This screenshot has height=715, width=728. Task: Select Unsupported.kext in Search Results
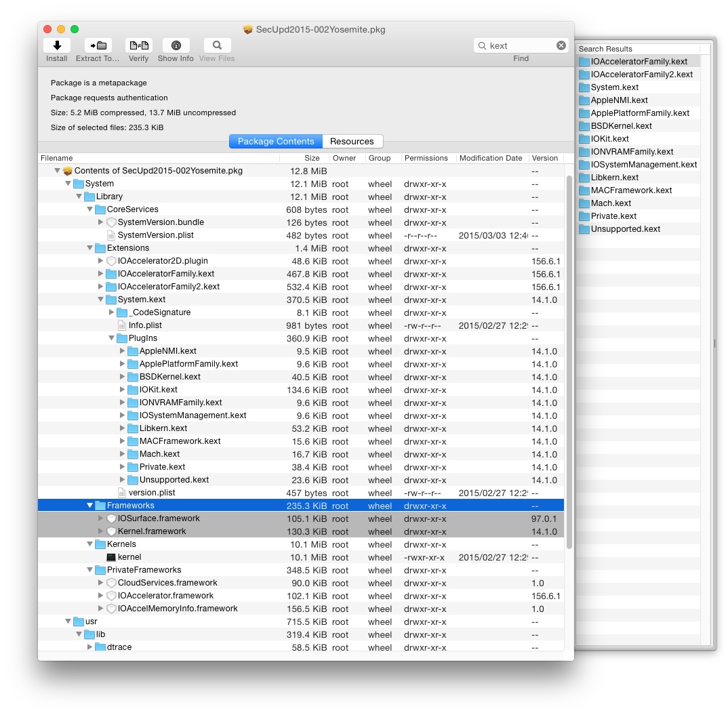639,229
